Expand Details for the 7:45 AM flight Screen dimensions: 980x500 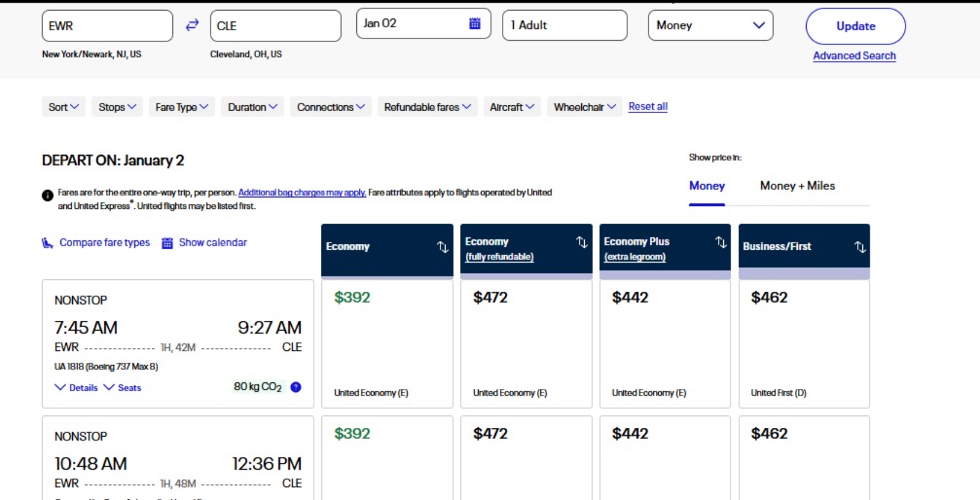click(76, 387)
